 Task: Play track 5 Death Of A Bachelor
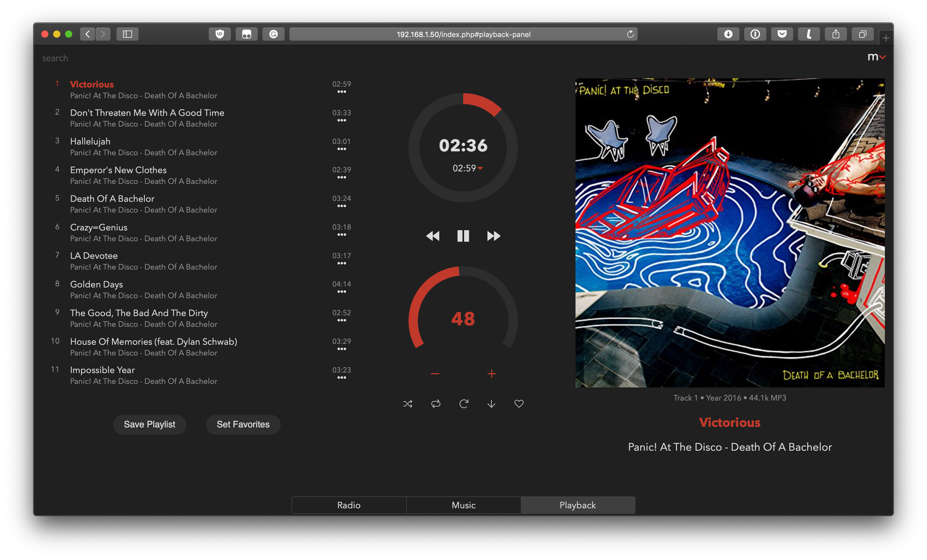click(112, 199)
